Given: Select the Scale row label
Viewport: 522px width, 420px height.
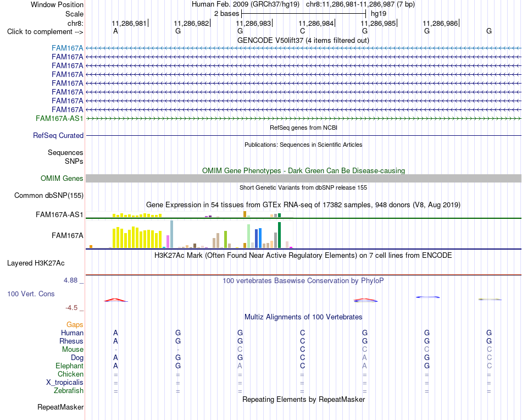Looking at the screenshot, I should (x=74, y=14).
